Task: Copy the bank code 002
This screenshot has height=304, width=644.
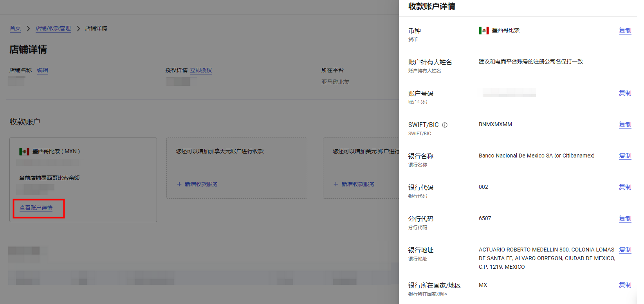Action: pyautogui.click(x=625, y=187)
